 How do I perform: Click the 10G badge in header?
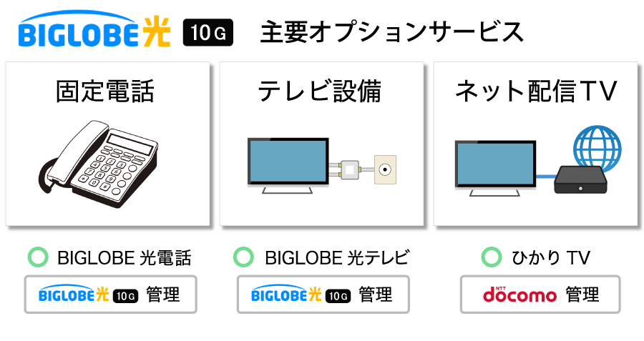click(208, 33)
